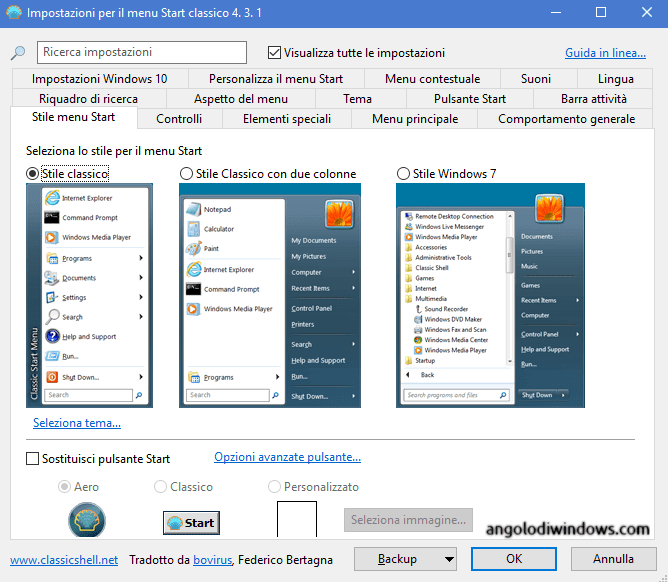Click the Aero shell button image
This screenshot has width=668, height=582.
point(87,521)
